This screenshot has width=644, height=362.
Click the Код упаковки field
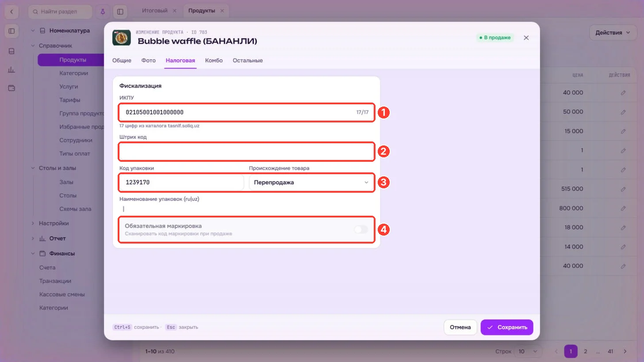[181, 183]
